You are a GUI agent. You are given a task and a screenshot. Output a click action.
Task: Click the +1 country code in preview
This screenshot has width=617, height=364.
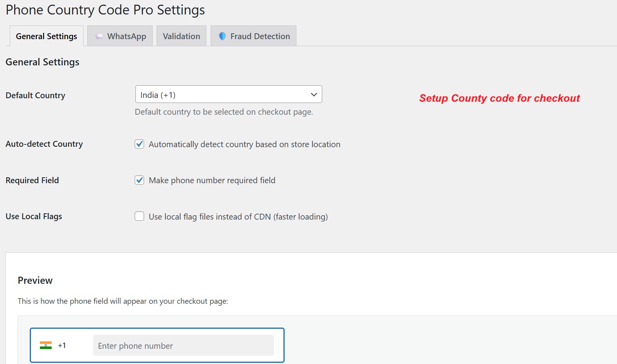[62, 345]
